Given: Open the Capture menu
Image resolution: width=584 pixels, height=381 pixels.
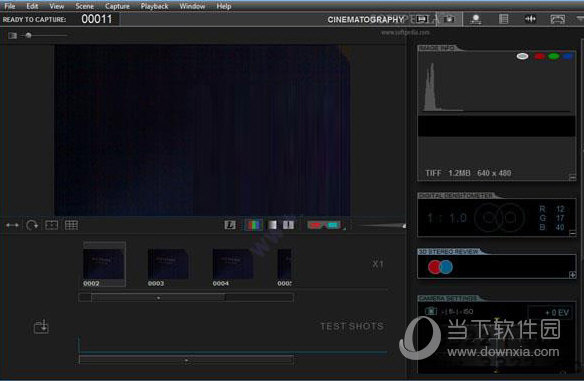Looking at the screenshot, I should coord(117,6).
